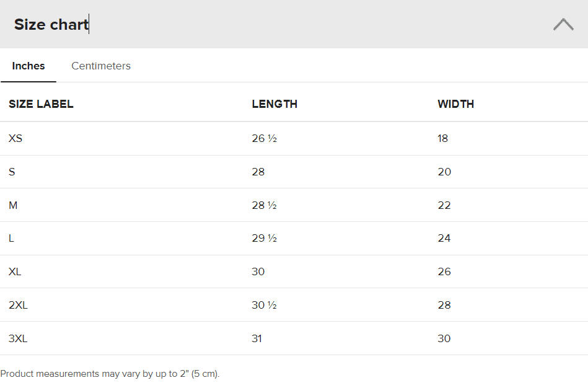Screen dimensions: 588x388
Task: Click the L length value 29 ½
Action: 265,238
